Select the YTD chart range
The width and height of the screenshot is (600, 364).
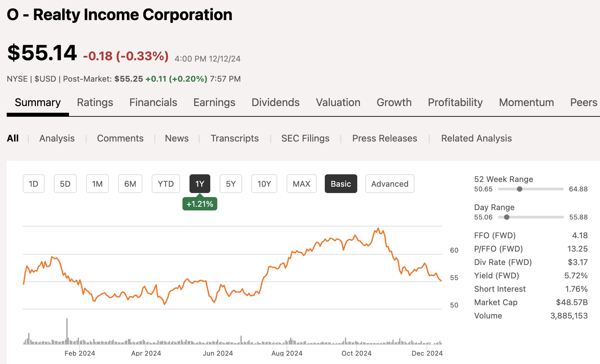(x=166, y=184)
